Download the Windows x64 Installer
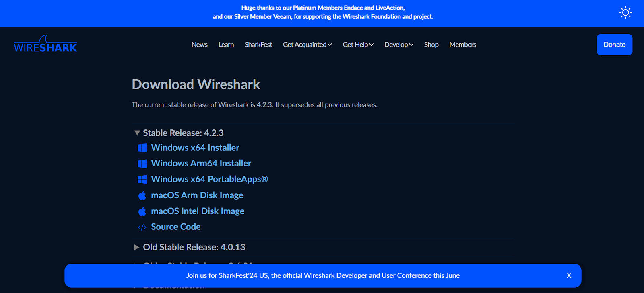 click(195, 148)
